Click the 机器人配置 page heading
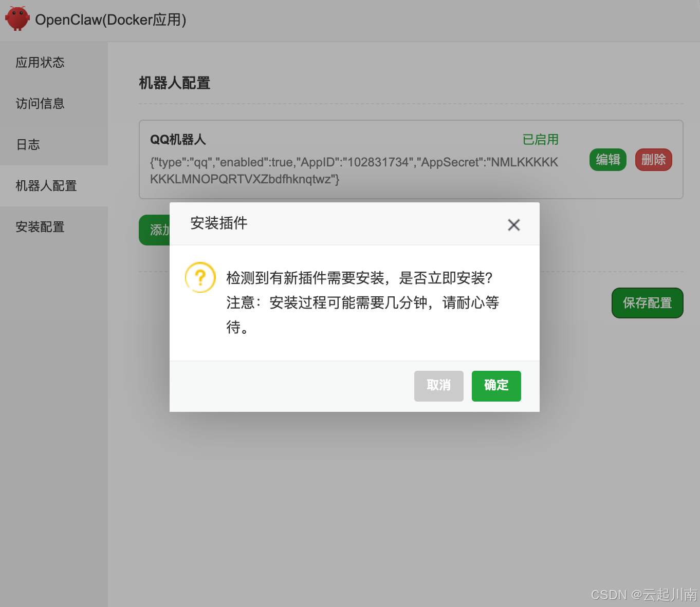Viewport: 700px width, 607px height. pyautogui.click(x=174, y=83)
